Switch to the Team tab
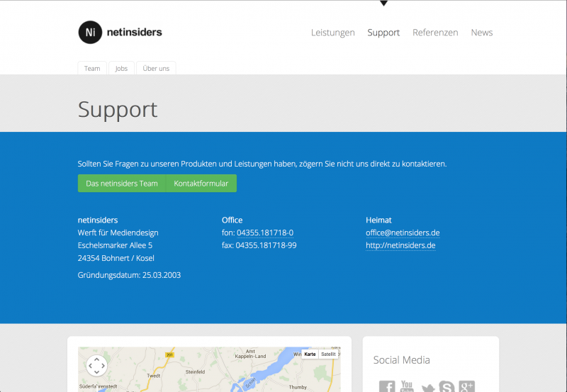The height and width of the screenshot is (392, 567). 92,68
